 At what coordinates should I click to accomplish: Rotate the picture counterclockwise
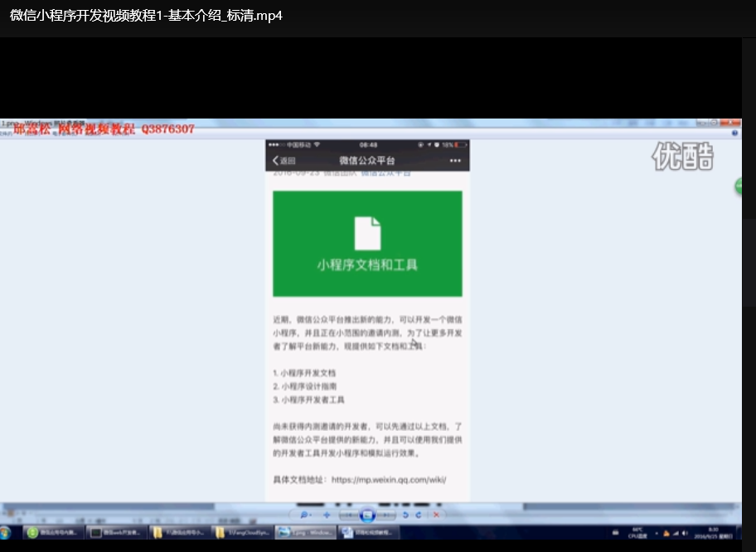405,515
